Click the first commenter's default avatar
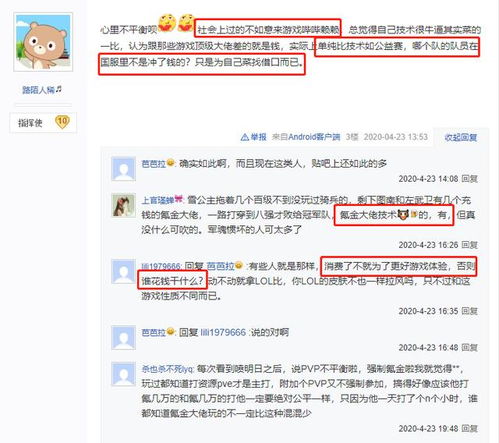The height and width of the screenshot is (443, 499). (124, 169)
